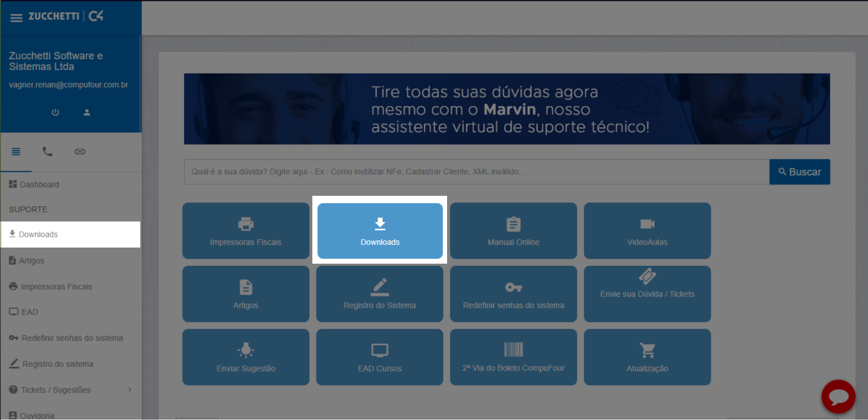The height and width of the screenshot is (420, 868).
Task: Click the 2ª Via do Boleto barcode icon tile
Action: 513,357
